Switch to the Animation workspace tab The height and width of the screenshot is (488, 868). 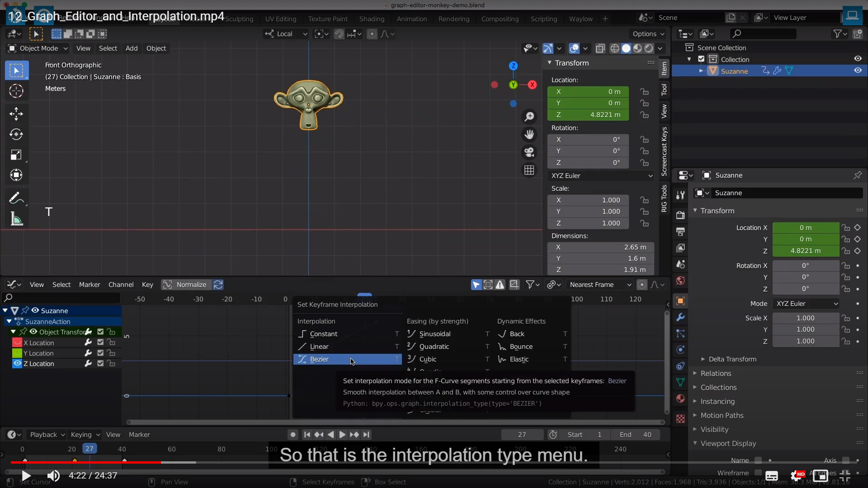[x=411, y=19]
